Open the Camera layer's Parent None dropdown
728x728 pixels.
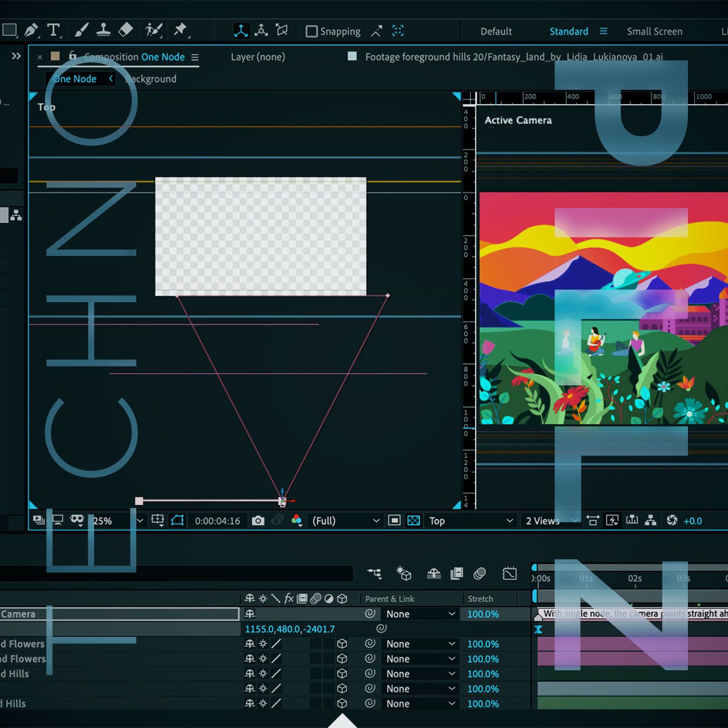click(420, 614)
